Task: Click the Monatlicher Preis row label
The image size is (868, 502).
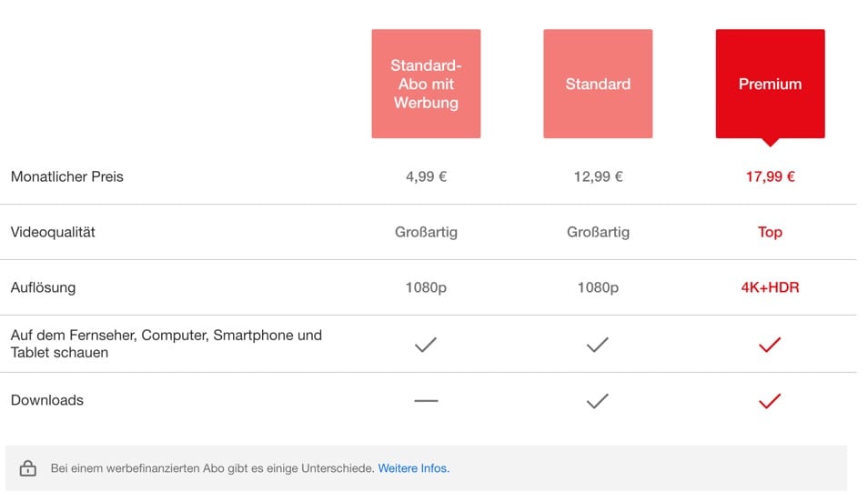Action: tap(67, 176)
